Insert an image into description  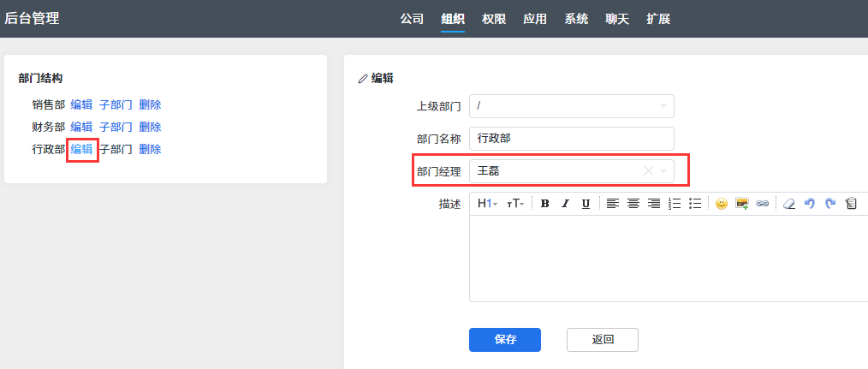tap(742, 204)
